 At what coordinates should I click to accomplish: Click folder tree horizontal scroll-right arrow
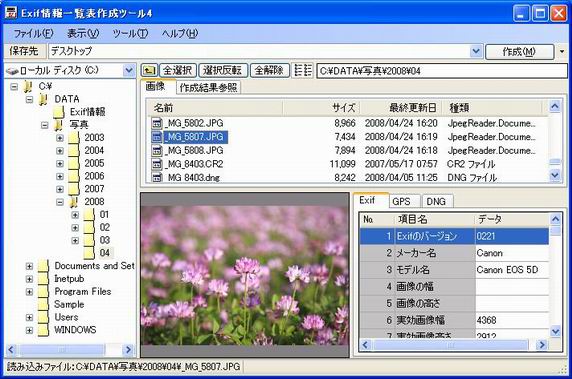(x=128, y=350)
